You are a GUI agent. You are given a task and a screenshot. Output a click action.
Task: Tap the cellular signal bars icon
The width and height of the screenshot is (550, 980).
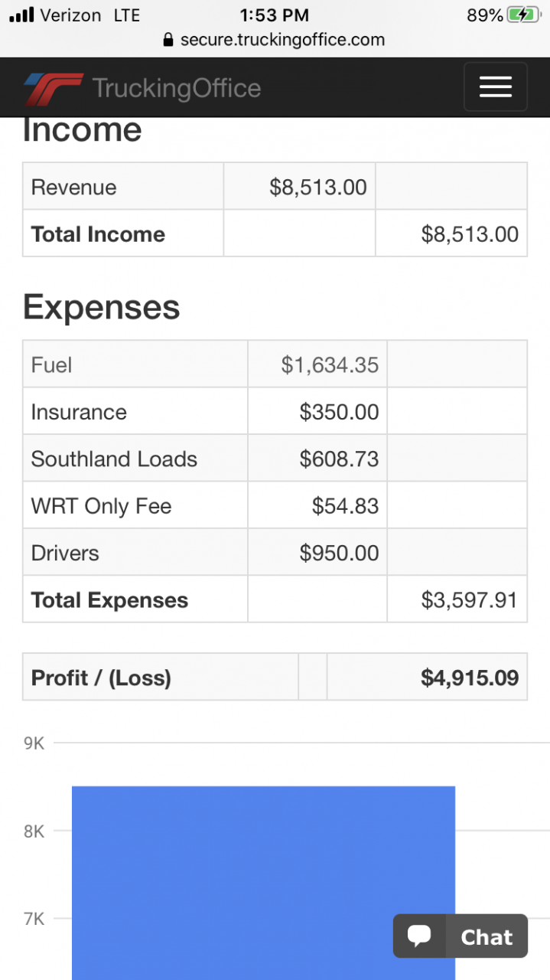click(x=21, y=15)
